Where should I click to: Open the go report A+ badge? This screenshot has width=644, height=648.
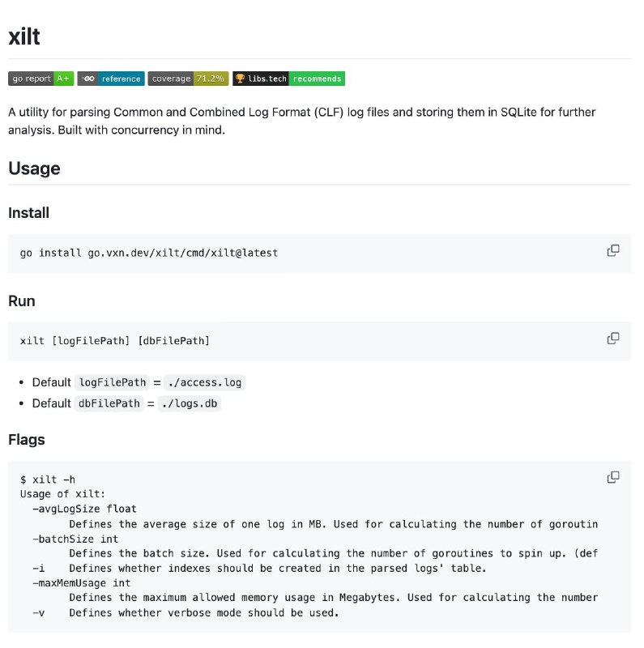pyautogui.click(x=41, y=79)
